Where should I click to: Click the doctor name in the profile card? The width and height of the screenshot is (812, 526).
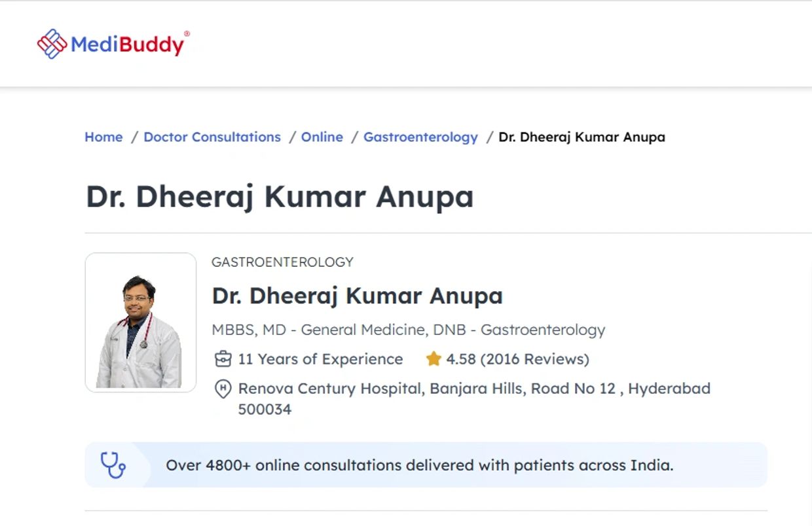click(x=358, y=296)
